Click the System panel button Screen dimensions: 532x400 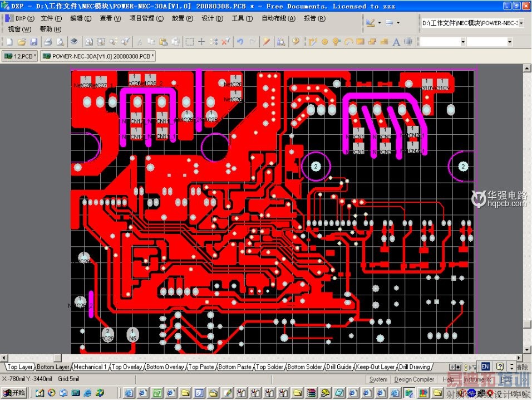(x=378, y=379)
